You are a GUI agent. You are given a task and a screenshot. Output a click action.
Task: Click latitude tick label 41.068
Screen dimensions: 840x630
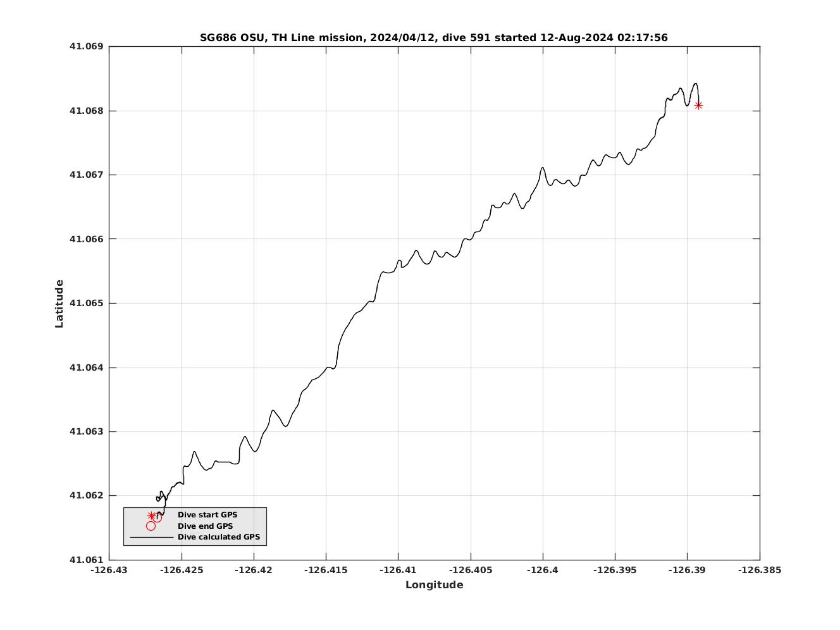[86, 111]
